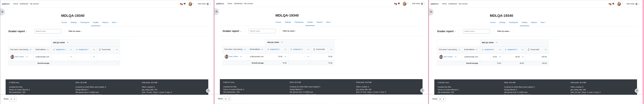
Task: Open Email address column actions, left panel
Action: click(x=48, y=50)
